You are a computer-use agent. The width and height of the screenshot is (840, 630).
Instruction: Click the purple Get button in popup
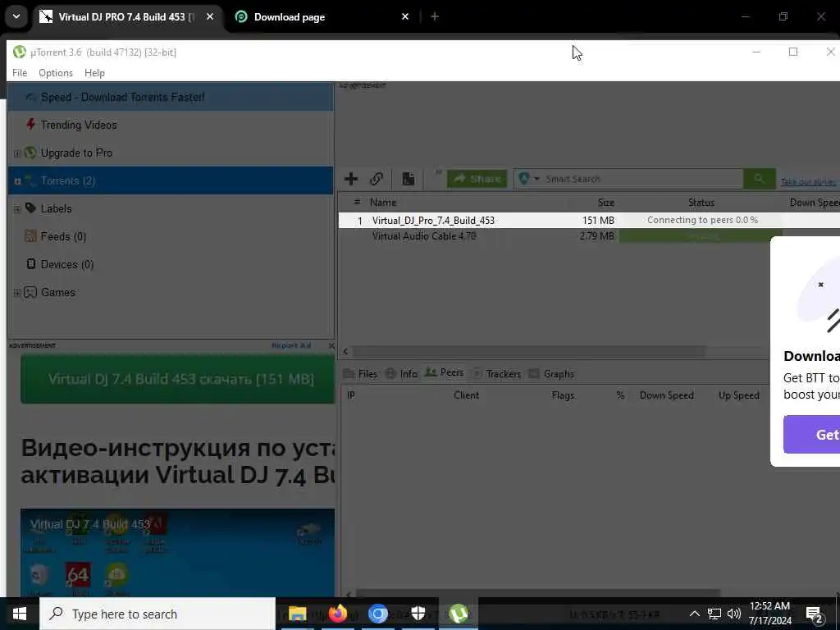point(811,435)
